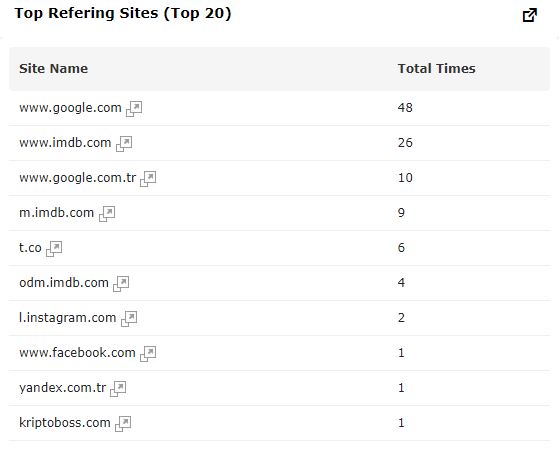The height and width of the screenshot is (451, 559).
Task: Open external link icon beside t.co
Action: (54, 248)
